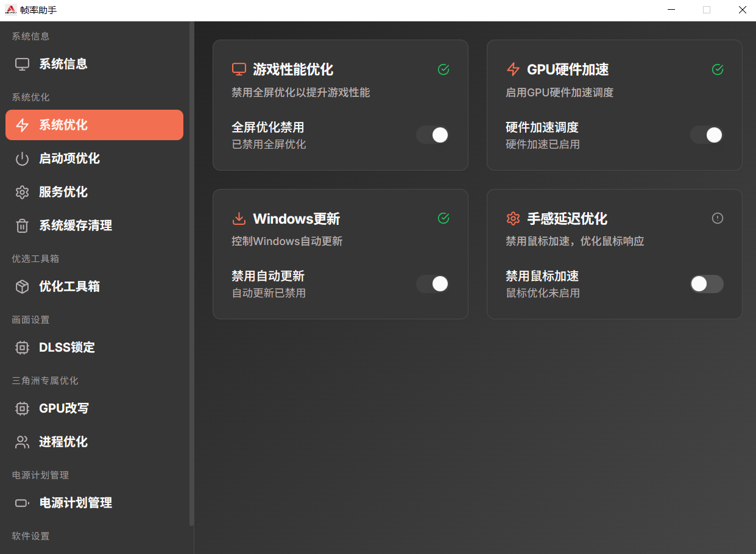Click the cube icon beside 优化工具箱
Image resolution: width=756 pixels, height=554 pixels.
pos(23,287)
